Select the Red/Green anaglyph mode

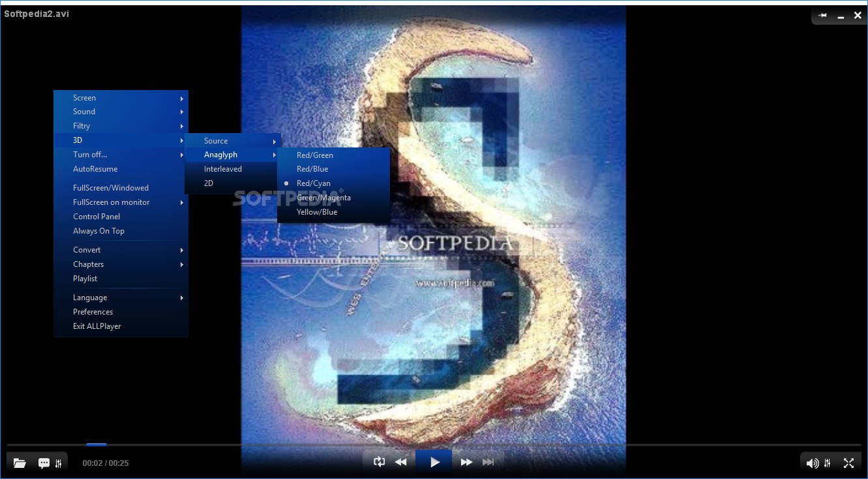click(x=333, y=155)
